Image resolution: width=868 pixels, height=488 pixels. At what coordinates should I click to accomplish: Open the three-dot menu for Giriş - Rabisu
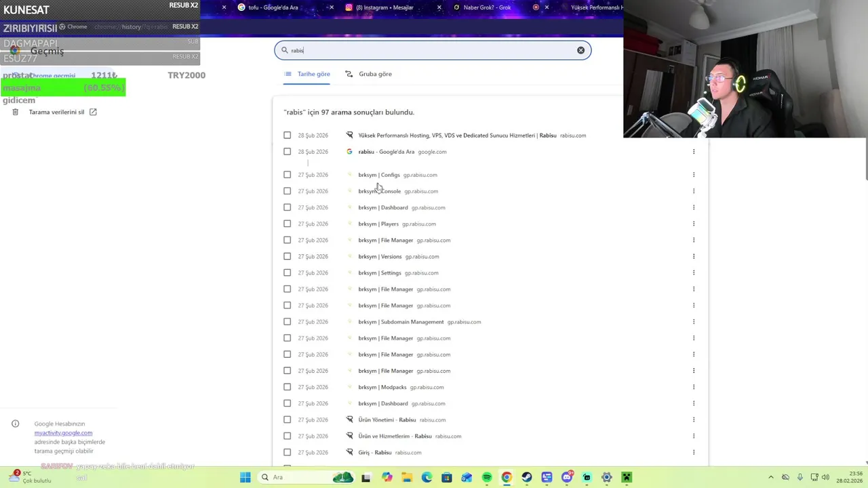[x=694, y=452]
